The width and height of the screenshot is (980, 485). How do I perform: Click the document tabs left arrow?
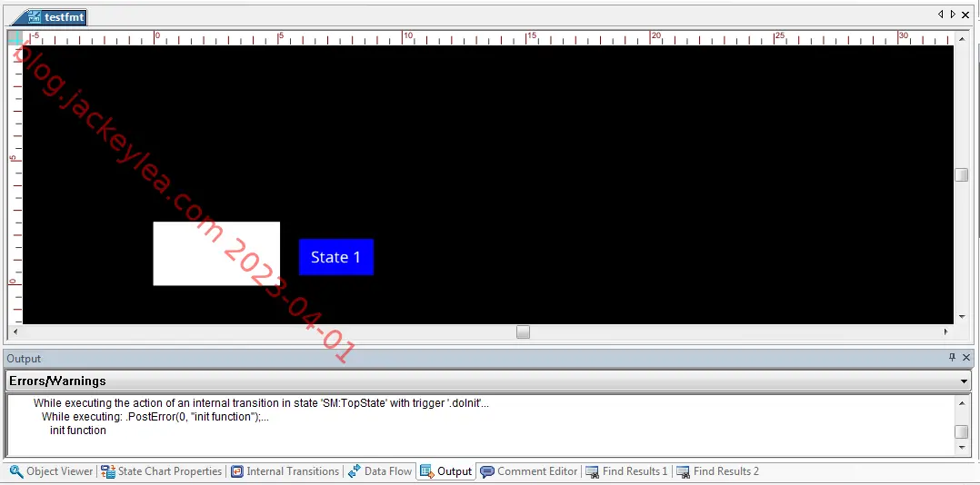[941, 15]
